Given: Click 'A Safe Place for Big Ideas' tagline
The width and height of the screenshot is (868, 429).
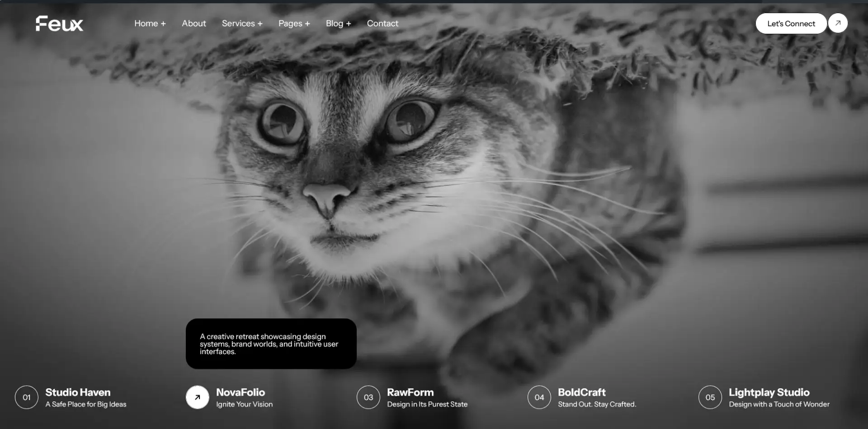Looking at the screenshot, I should [x=86, y=404].
